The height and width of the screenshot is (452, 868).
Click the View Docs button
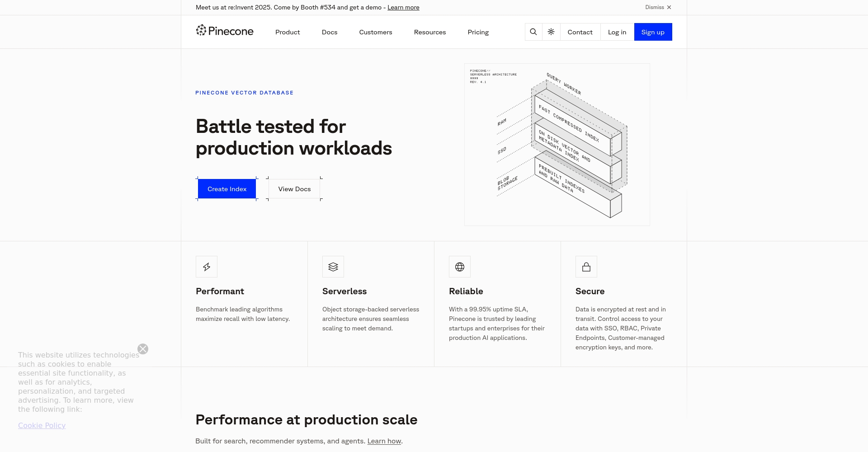pos(294,189)
